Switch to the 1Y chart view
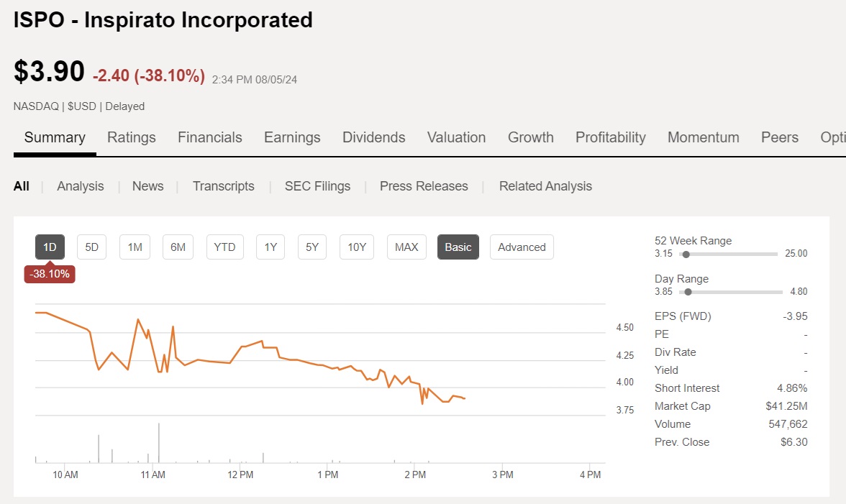The height and width of the screenshot is (504, 846). click(270, 247)
